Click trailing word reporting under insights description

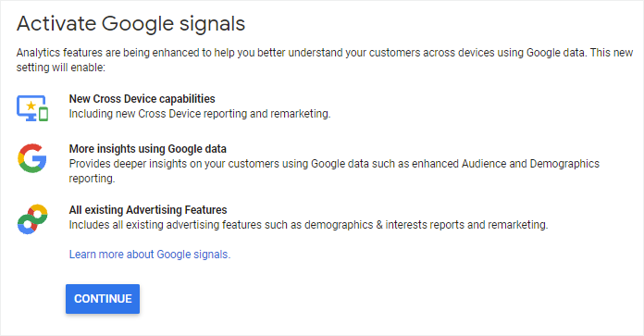pyautogui.click(x=92, y=179)
